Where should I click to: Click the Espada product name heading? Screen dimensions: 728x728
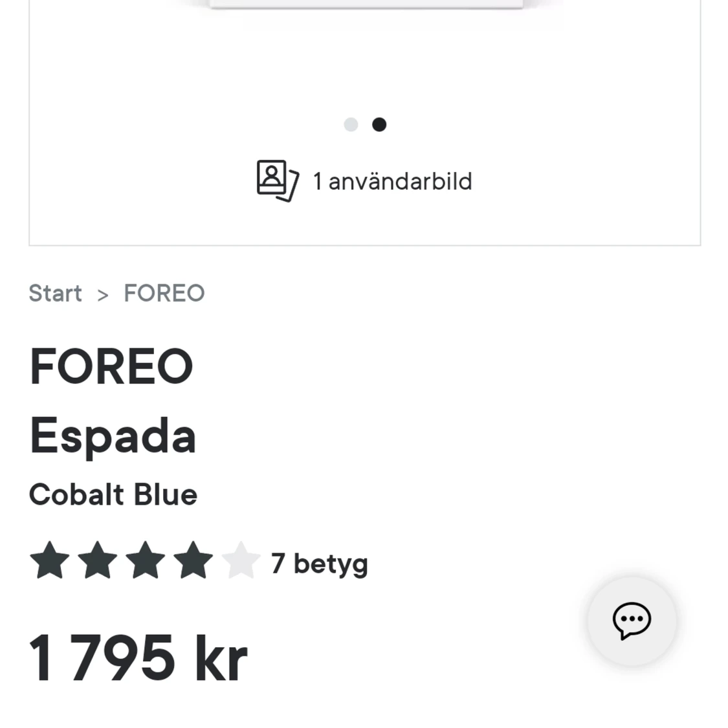click(113, 436)
